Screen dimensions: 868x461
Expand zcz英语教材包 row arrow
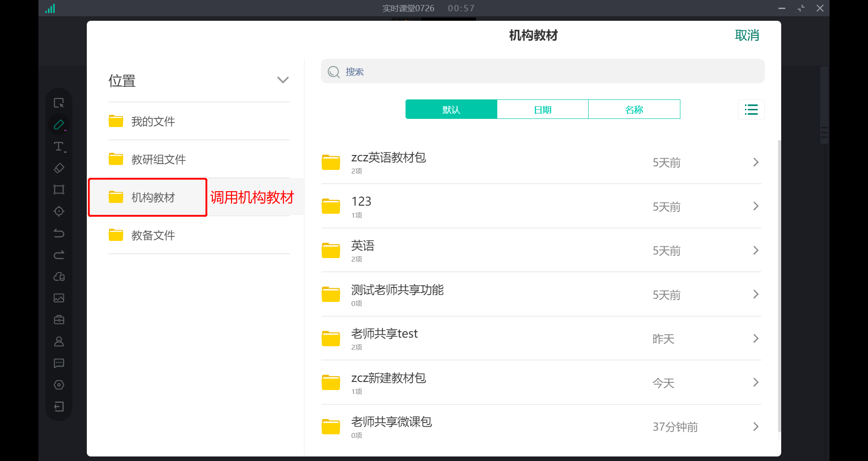tap(756, 162)
